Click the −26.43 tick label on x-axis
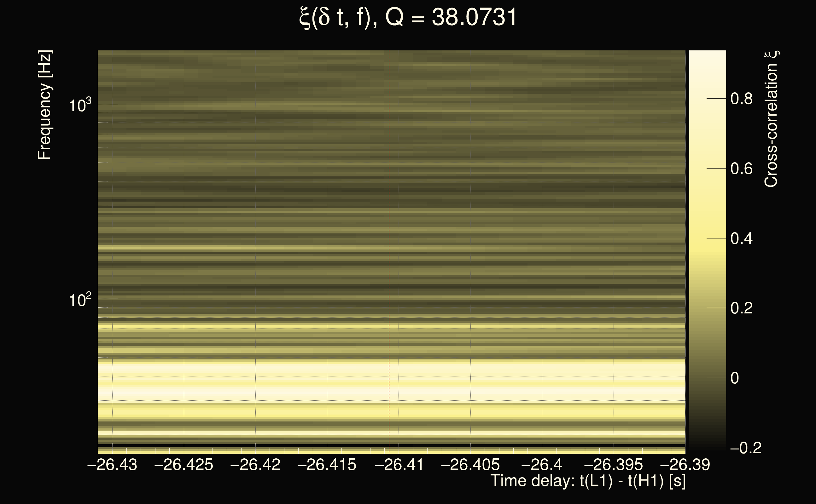Screen dimensions: 816x504 112,465
